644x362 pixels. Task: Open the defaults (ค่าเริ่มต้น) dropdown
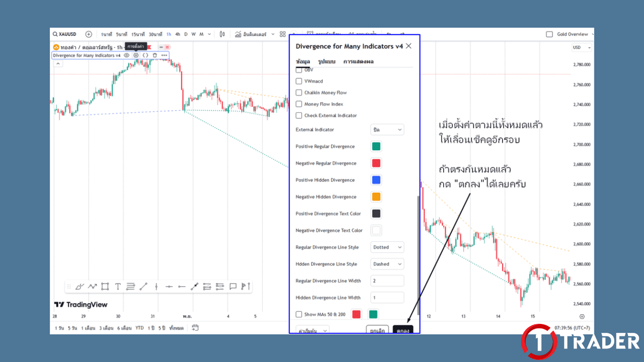click(313, 330)
